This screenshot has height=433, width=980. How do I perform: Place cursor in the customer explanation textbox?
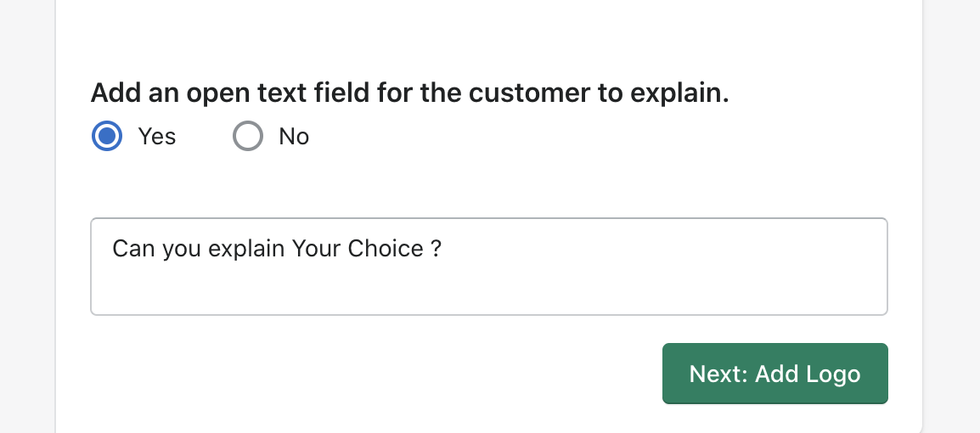tap(489, 267)
